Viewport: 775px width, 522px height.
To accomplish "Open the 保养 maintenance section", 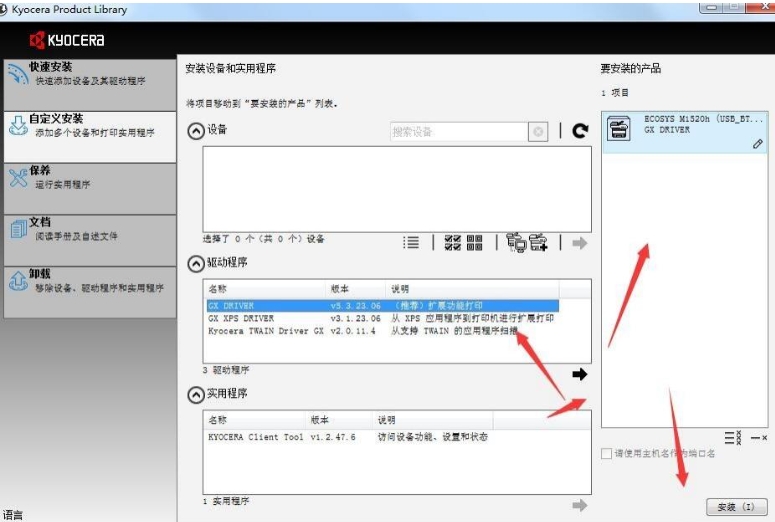I will pyautogui.click(x=90, y=189).
